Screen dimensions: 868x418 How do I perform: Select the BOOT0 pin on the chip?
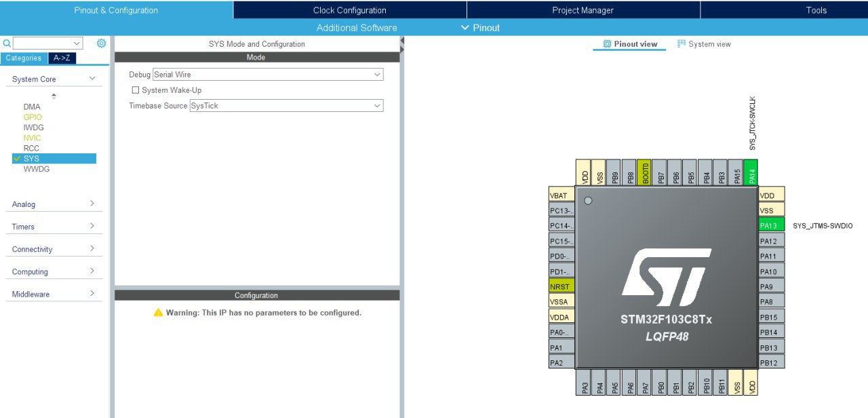point(644,172)
